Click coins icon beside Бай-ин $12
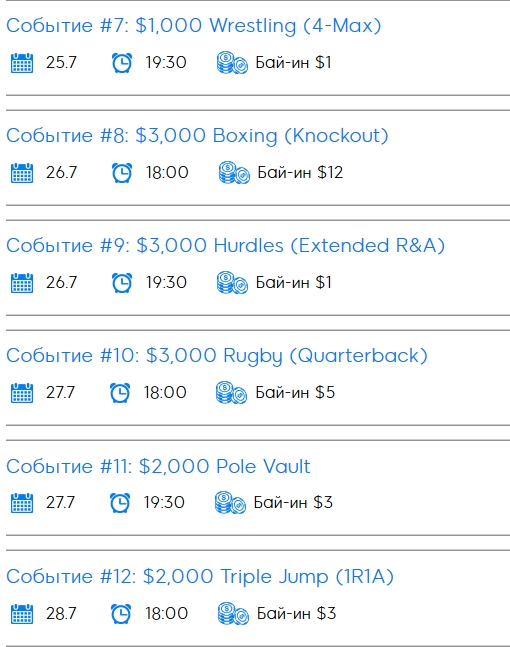 tap(234, 172)
